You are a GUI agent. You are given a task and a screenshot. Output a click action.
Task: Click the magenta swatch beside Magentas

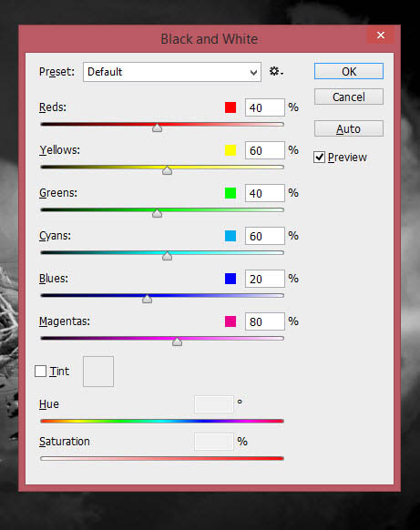(x=230, y=321)
